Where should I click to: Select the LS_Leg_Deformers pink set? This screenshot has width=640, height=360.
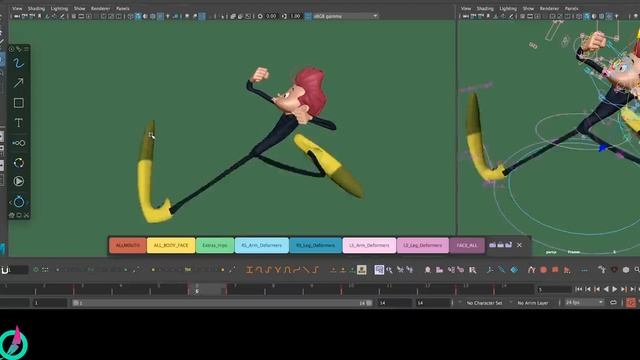click(x=422, y=245)
